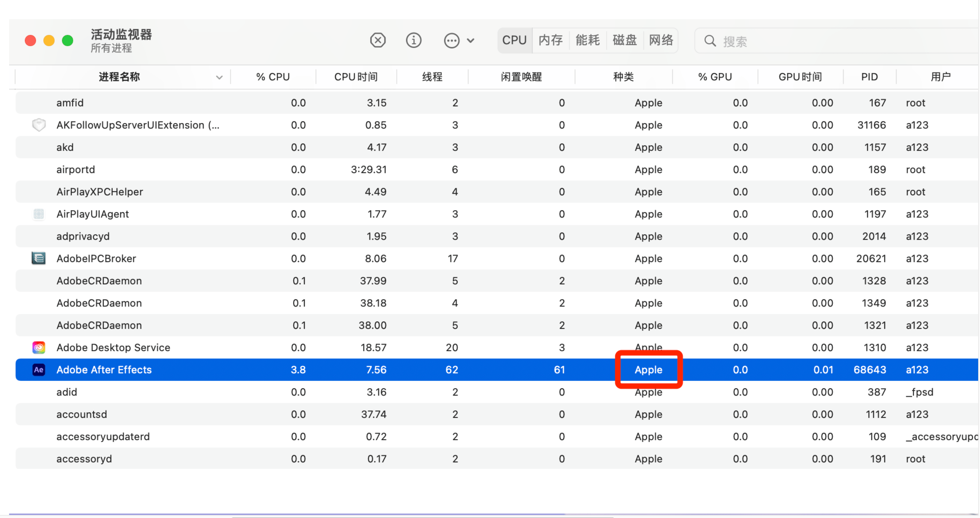
Task: Switch to the 网络 tab
Action: 661,40
